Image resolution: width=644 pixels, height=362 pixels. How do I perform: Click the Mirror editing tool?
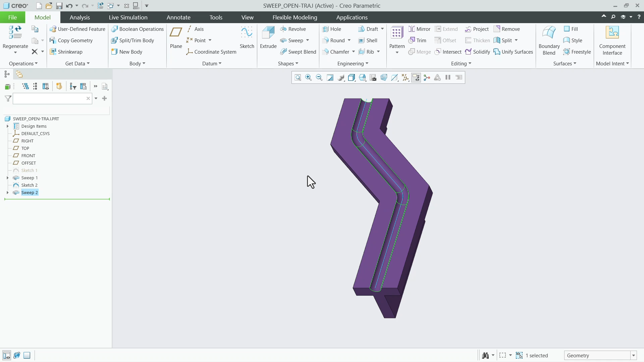pos(419,29)
